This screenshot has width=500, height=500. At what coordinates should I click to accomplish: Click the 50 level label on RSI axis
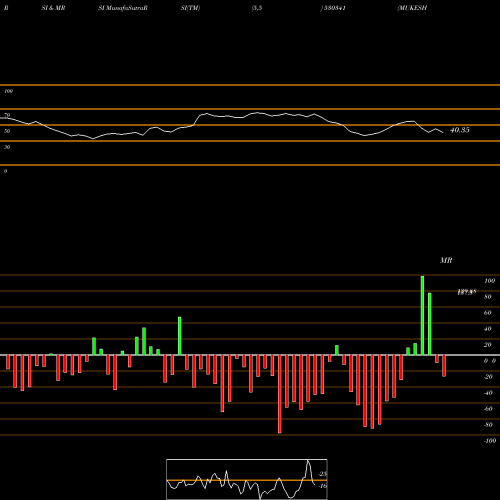7,131
